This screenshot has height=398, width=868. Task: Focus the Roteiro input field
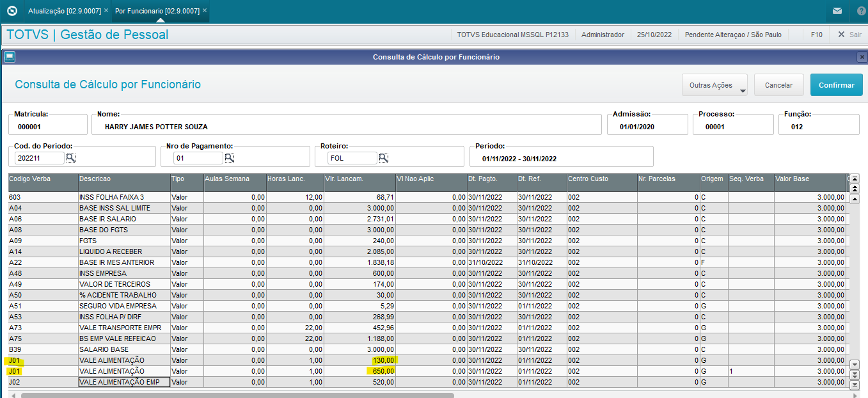coord(352,157)
